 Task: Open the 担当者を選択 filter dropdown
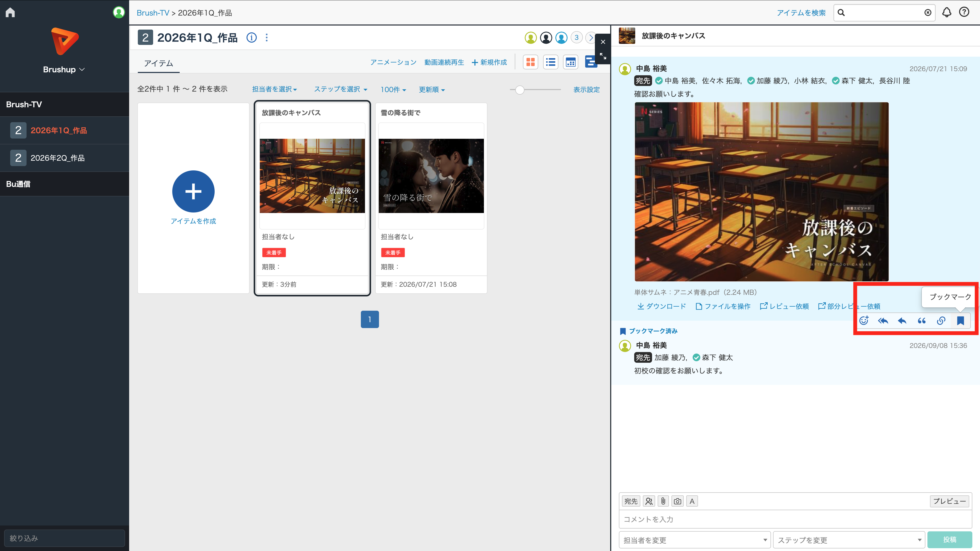point(274,89)
